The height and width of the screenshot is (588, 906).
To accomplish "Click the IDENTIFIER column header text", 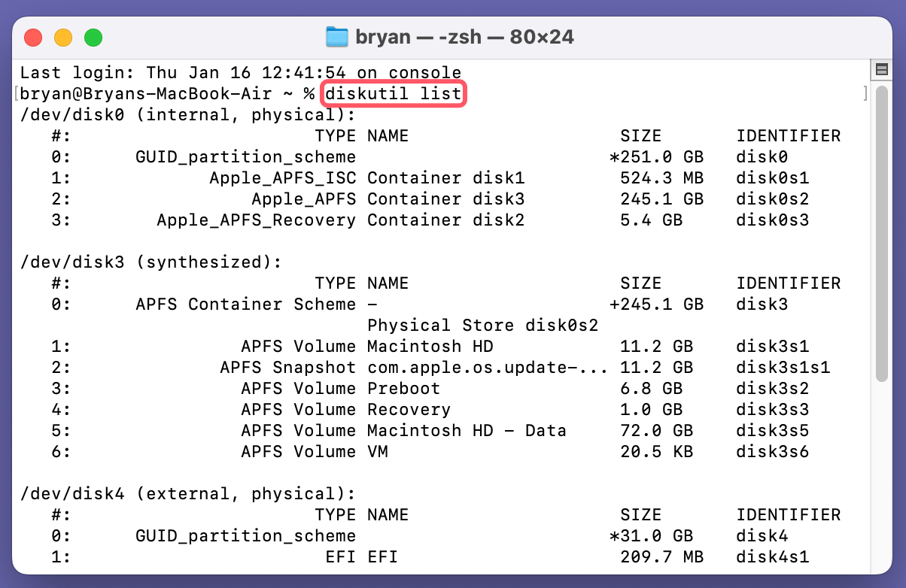I will [x=788, y=135].
